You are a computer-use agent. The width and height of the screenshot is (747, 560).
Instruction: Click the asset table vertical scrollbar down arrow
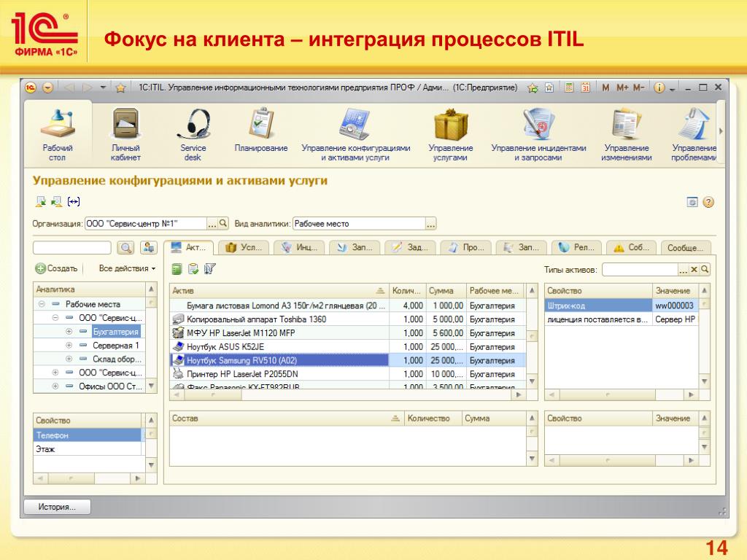tap(532, 381)
